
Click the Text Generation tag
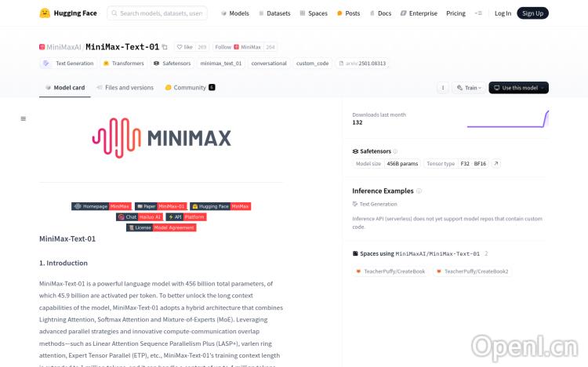click(68, 64)
